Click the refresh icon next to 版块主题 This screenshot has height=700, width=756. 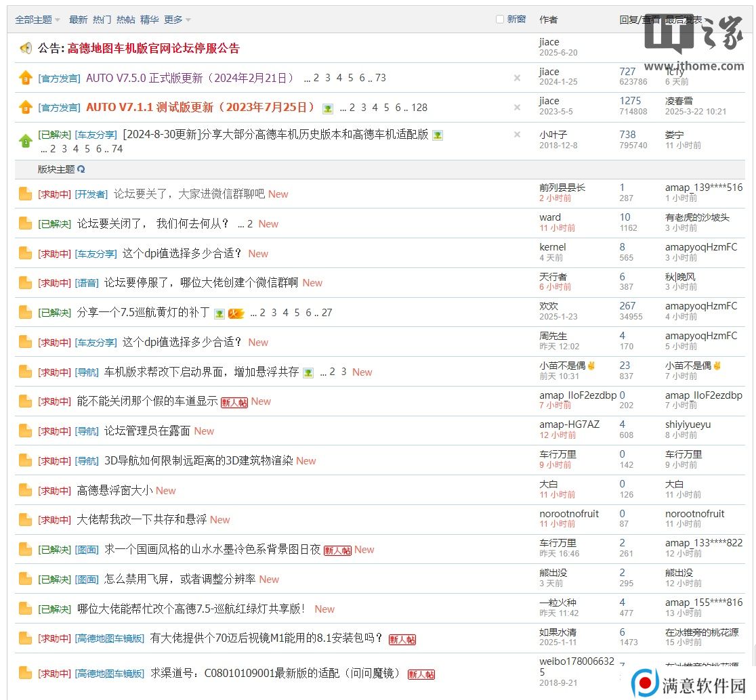(81, 169)
